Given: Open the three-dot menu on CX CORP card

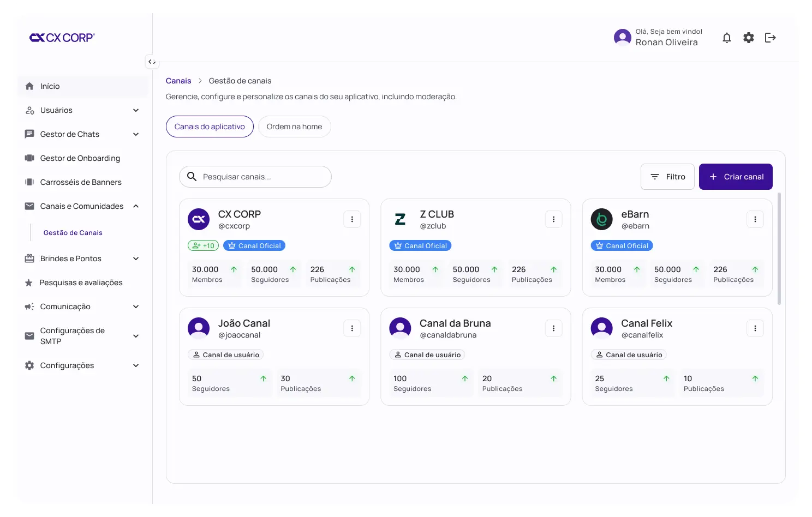Looking at the screenshot, I should click(352, 219).
